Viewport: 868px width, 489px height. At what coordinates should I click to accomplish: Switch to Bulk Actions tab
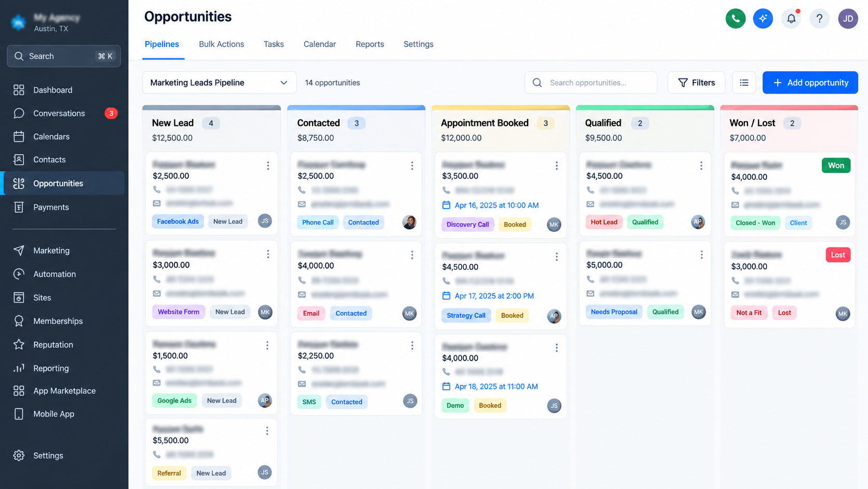221,44
